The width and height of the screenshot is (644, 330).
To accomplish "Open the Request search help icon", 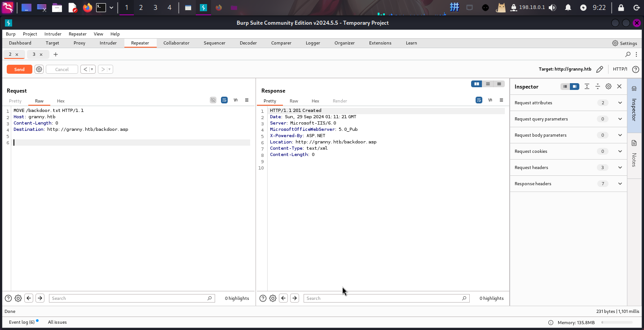I will (x=8, y=298).
